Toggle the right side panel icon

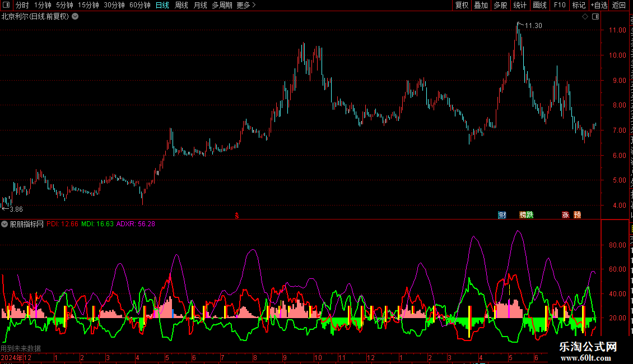pyautogui.click(x=595, y=17)
